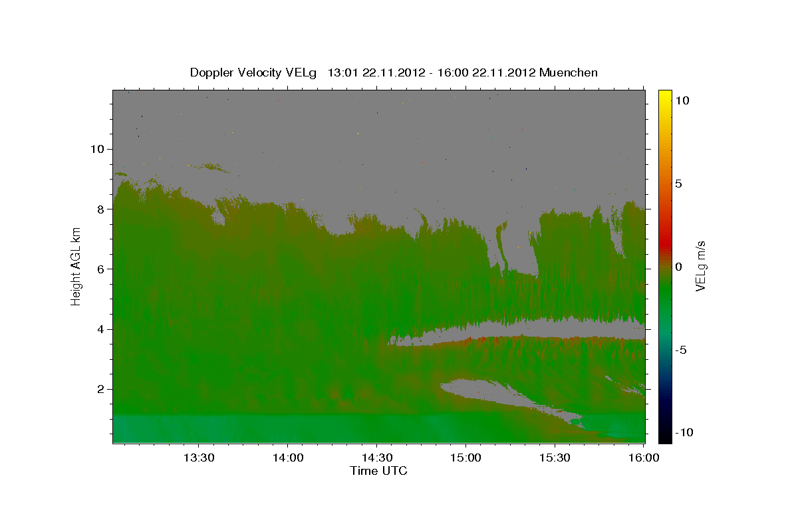The image size is (798, 532).
Task: Click the 14:30 time tick label
Action: point(376,458)
